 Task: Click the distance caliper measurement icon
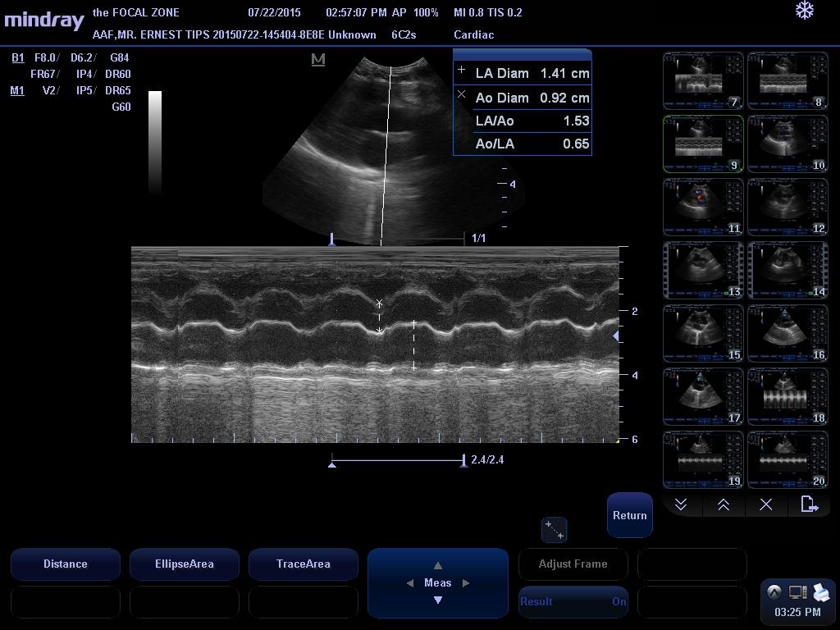[554, 530]
